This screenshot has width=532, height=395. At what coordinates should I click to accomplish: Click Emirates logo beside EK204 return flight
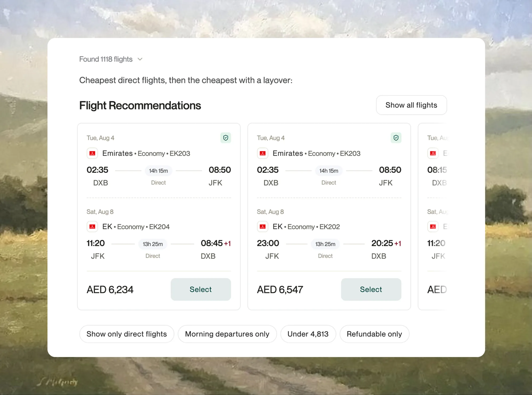(x=92, y=227)
